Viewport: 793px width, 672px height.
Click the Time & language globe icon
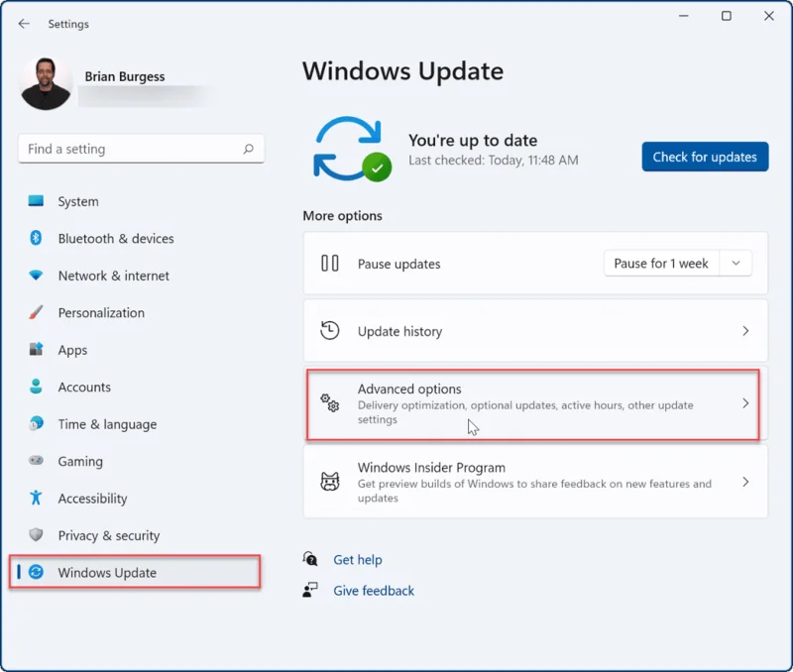36,423
